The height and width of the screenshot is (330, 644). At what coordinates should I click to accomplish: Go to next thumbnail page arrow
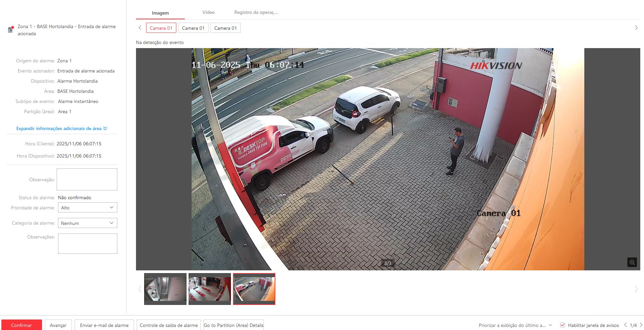[x=636, y=289]
